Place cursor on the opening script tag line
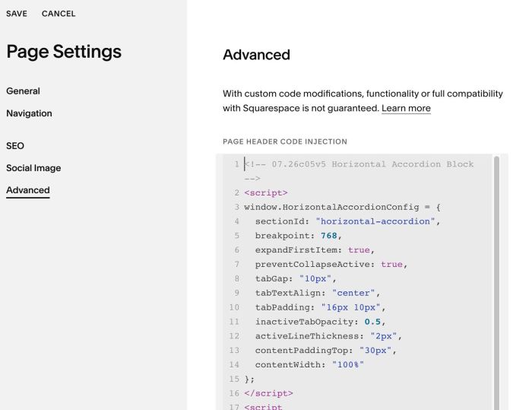Viewport: 532px width, 410px height. [x=266, y=193]
